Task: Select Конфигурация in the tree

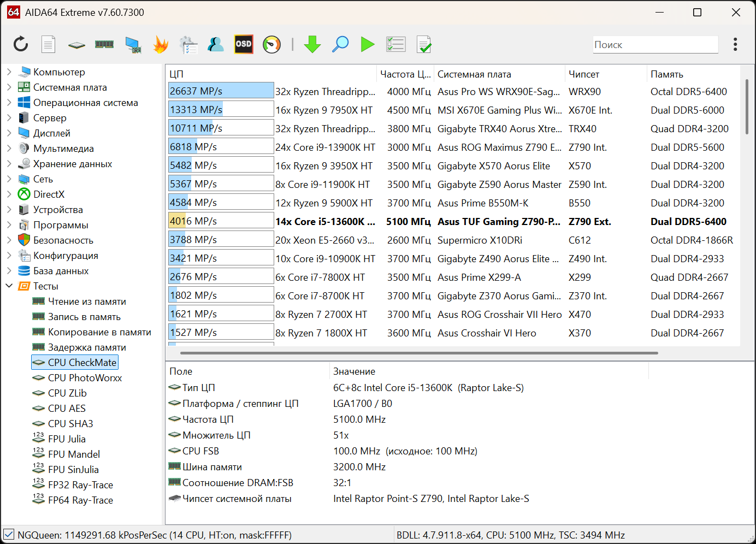Action: [66, 256]
